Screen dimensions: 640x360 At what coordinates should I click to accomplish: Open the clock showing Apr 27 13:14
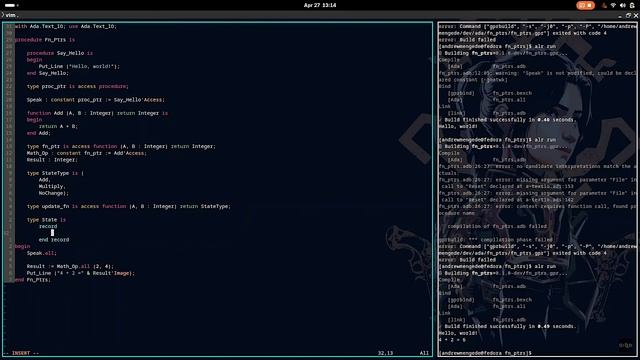point(320,5)
